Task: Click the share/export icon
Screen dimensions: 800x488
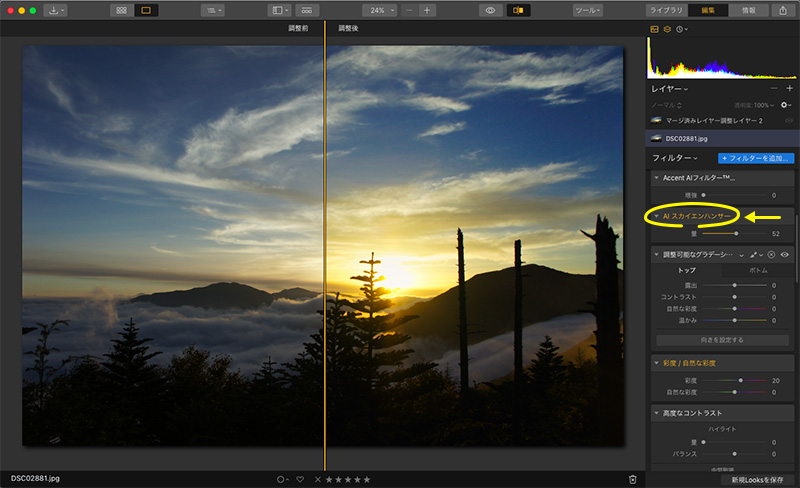Action: point(783,10)
